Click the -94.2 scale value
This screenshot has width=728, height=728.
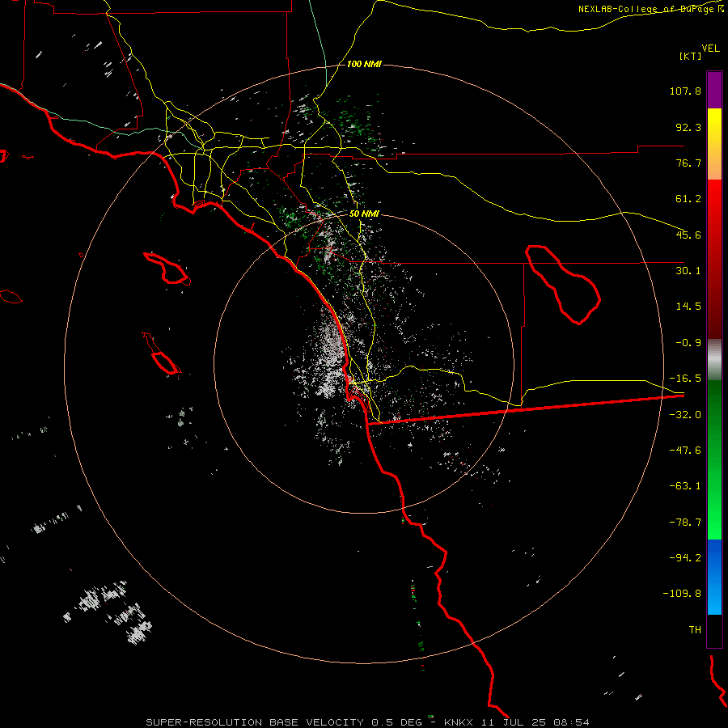tap(685, 557)
